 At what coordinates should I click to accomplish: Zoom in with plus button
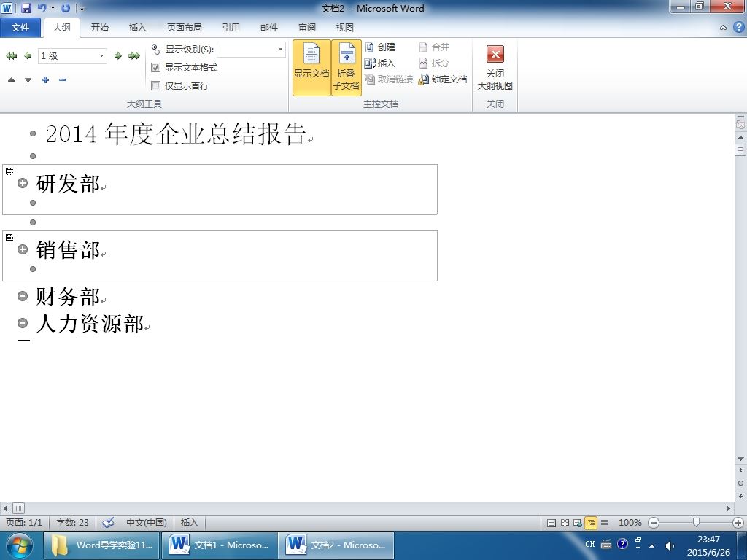(x=738, y=523)
